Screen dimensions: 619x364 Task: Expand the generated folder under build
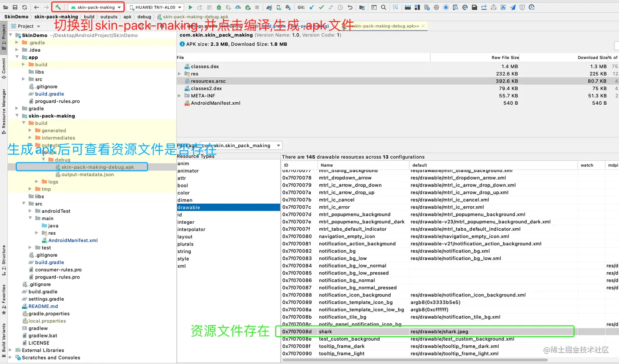[x=30, y=130]
